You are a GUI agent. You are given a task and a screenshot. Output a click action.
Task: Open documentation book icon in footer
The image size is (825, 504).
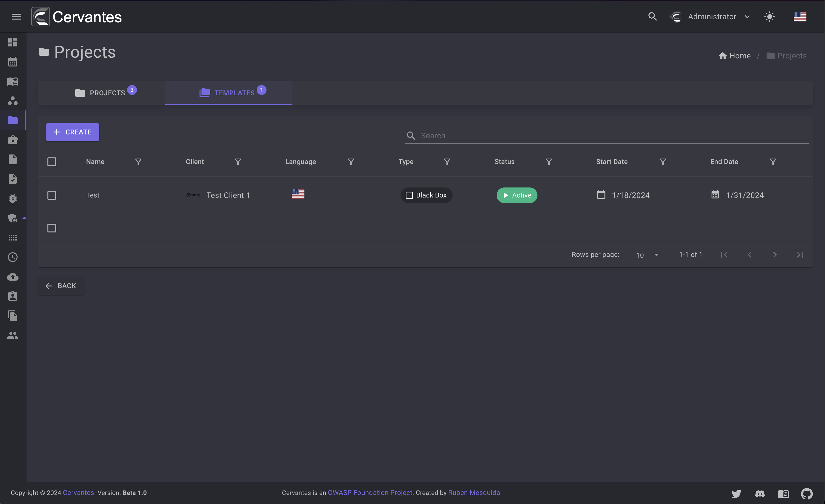pyautogui.click(x=783, y=494)
